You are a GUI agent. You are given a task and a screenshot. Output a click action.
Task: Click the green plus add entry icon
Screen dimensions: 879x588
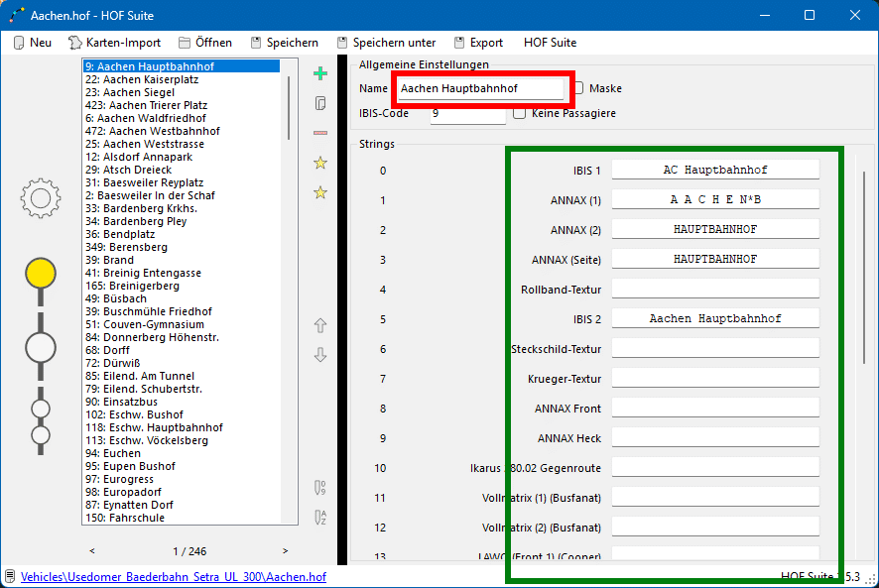click(x=319, y=74)
